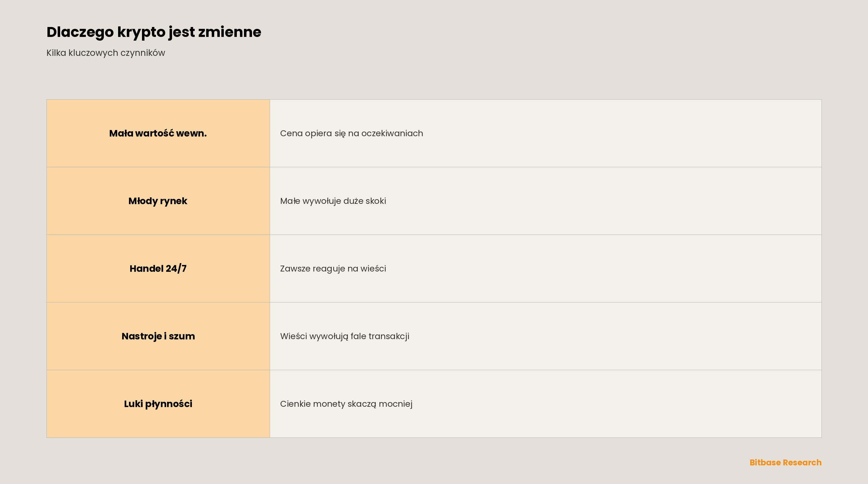Viewport: 868px width, 484px height.
Task: Click text 'Cienkie monety skaczą mocniej'
Action: [346, 404]
